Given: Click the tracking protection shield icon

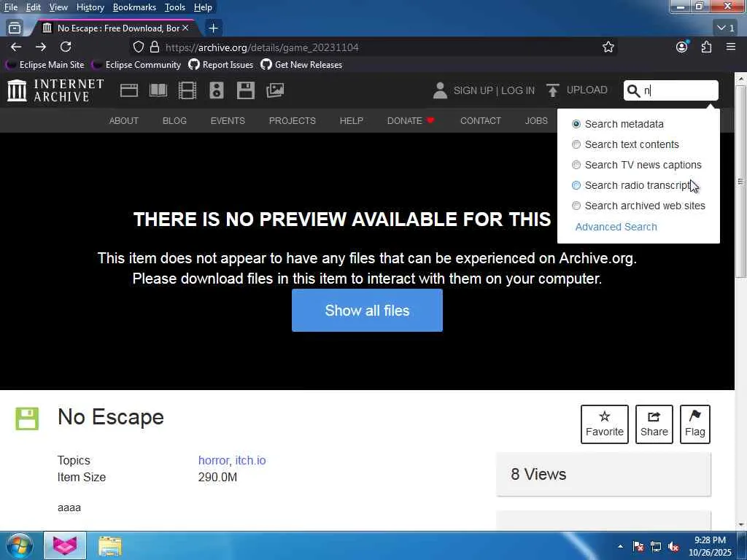Looking at the screenshot, I should pyautogui.click(x=138, y=47).
